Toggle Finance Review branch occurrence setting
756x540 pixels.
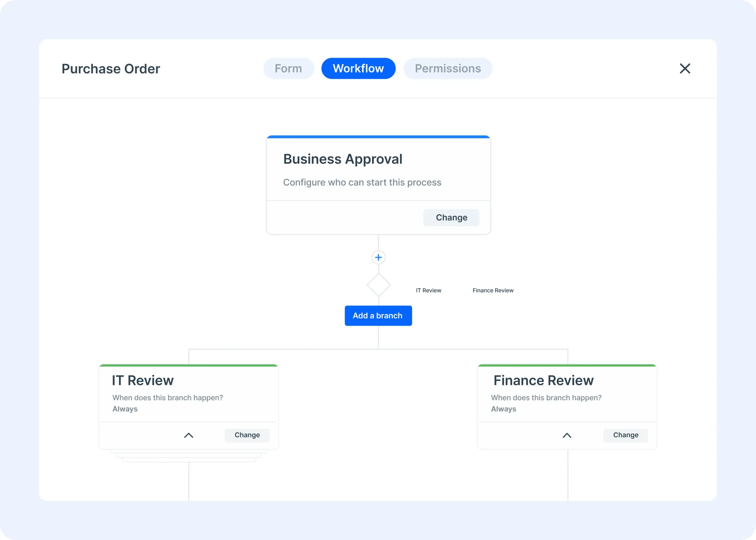pos(567,435)
